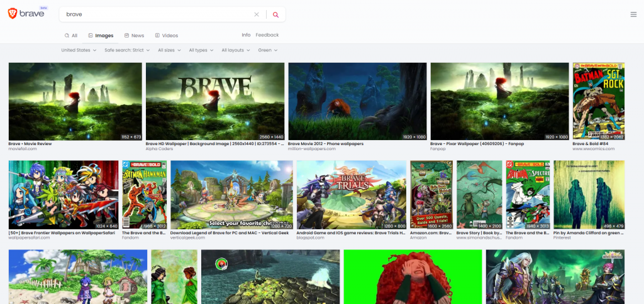Select the Images tab

(101, 36)
